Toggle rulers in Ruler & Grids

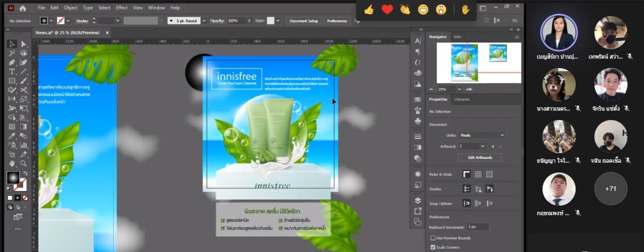click(466, 174)
